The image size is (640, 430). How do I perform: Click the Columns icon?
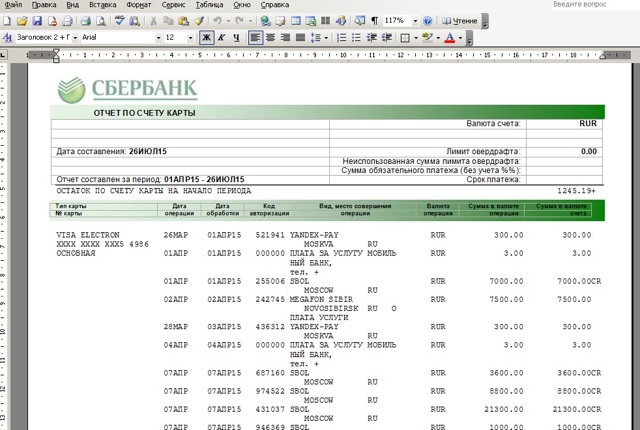pos(325,21)
